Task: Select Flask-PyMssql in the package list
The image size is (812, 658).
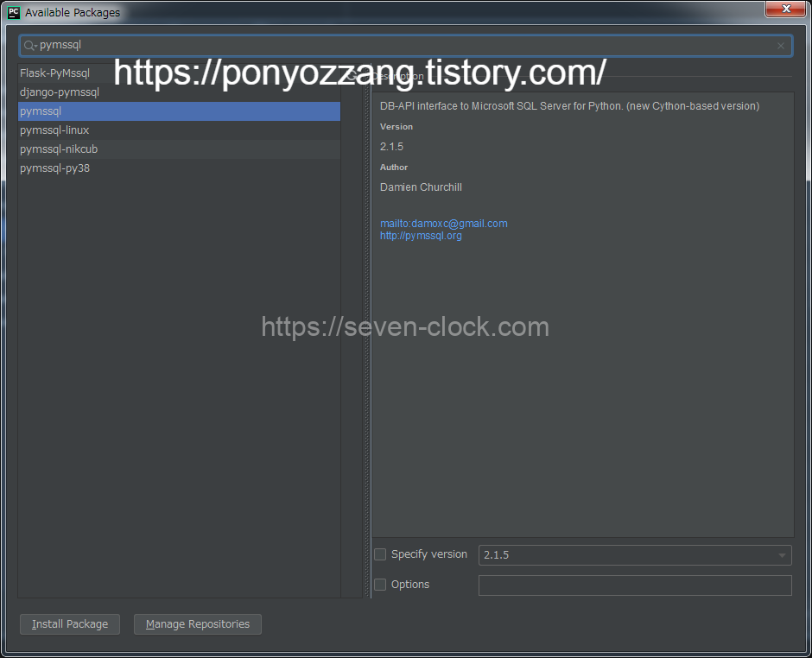Action: pos(54,73)
